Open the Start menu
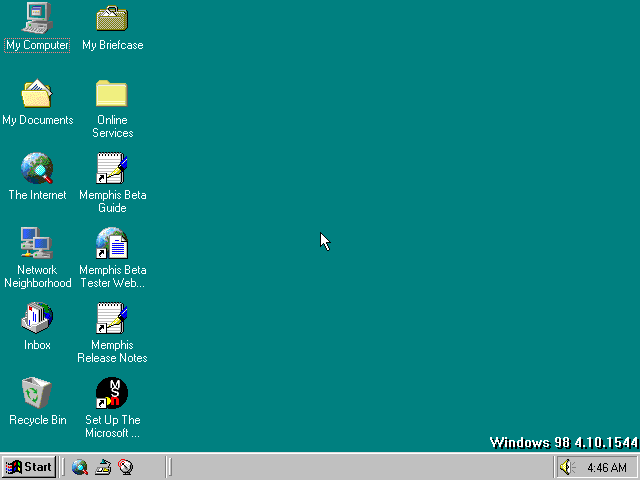This screenshot has height=480, width=640. (x=29, y=467)
